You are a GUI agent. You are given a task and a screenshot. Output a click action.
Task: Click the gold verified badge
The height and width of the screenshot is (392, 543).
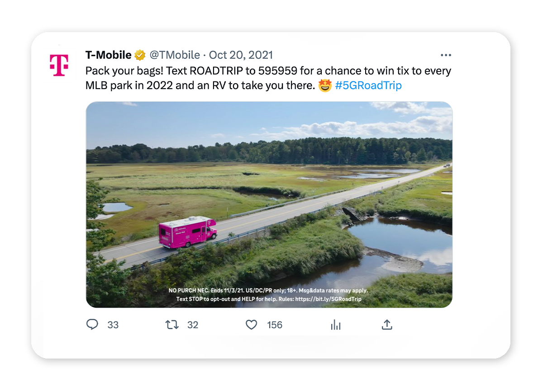[x=140, y=56]
